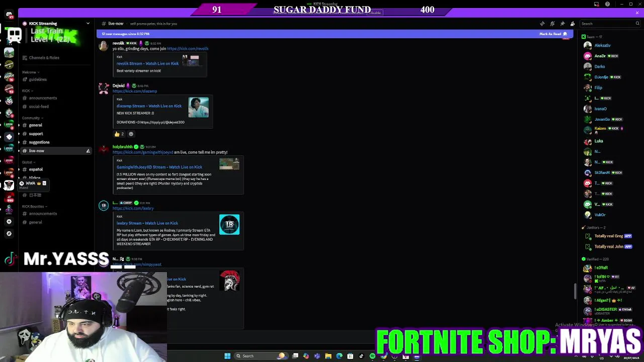The image size is (644, 362).
Task: Open the social-feed channel
Action: 39,107
